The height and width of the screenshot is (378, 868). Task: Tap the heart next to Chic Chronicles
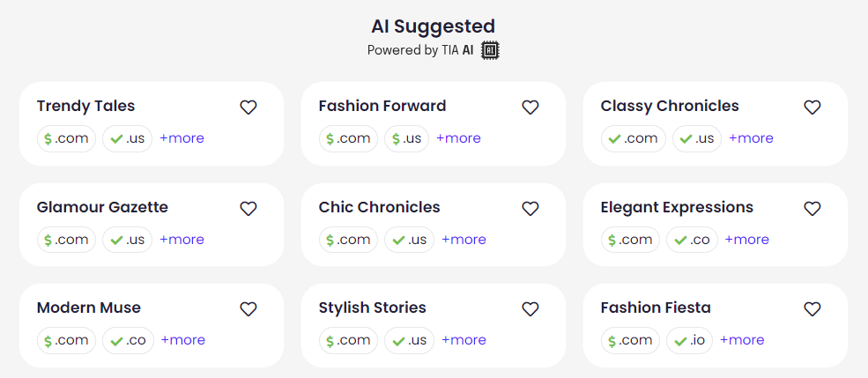(x=530, y=209)
